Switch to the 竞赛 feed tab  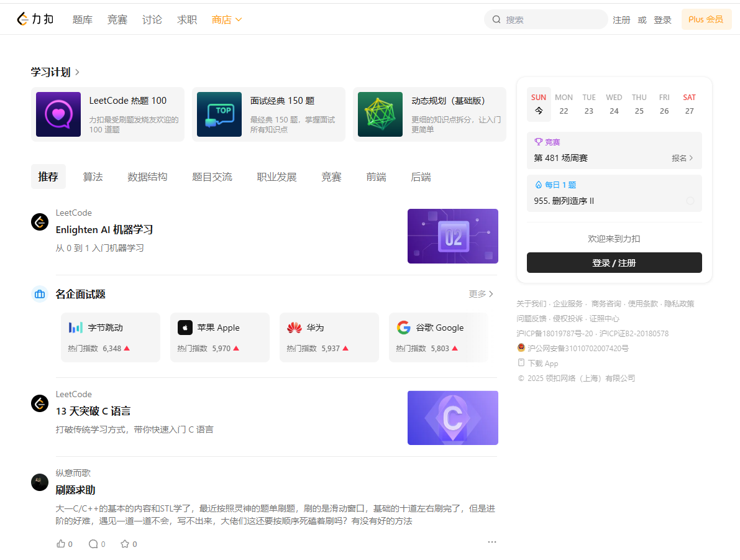331,177
